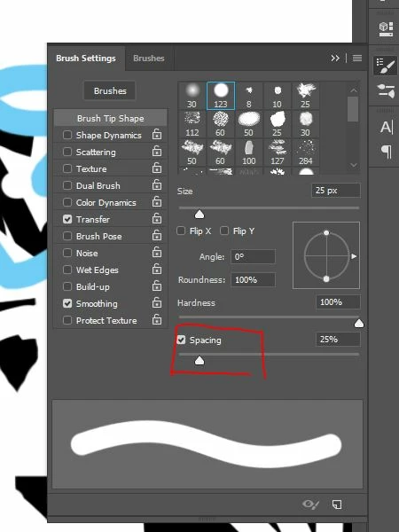Viewport: 399px width, 532px height.
Task: Click the Roundness input field
Action: (x=253, y=279)
